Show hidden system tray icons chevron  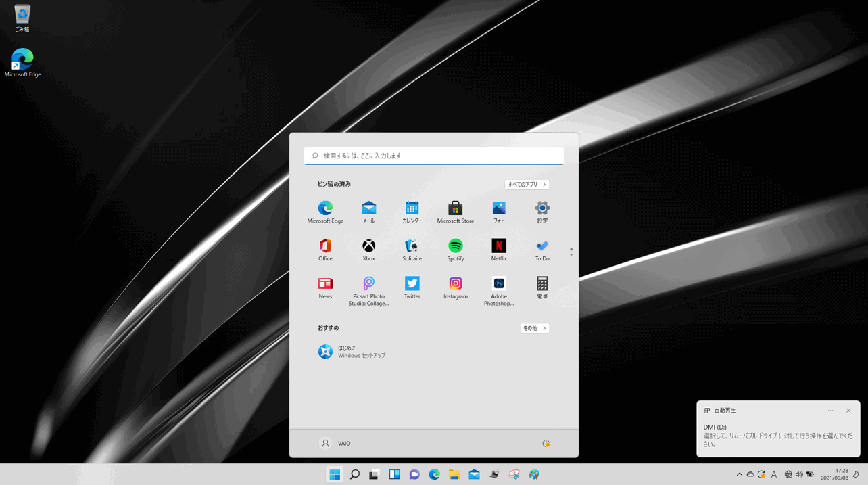[x=739, y=474]
